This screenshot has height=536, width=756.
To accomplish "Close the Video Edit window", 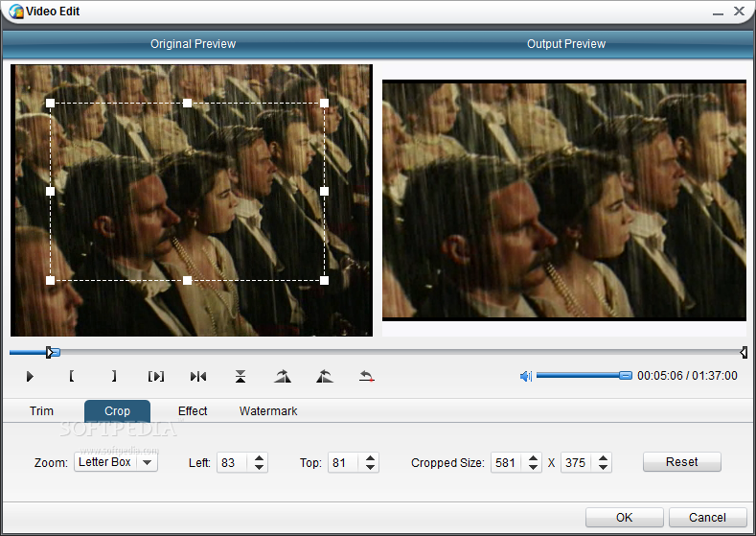I will (x=739, y=12).
